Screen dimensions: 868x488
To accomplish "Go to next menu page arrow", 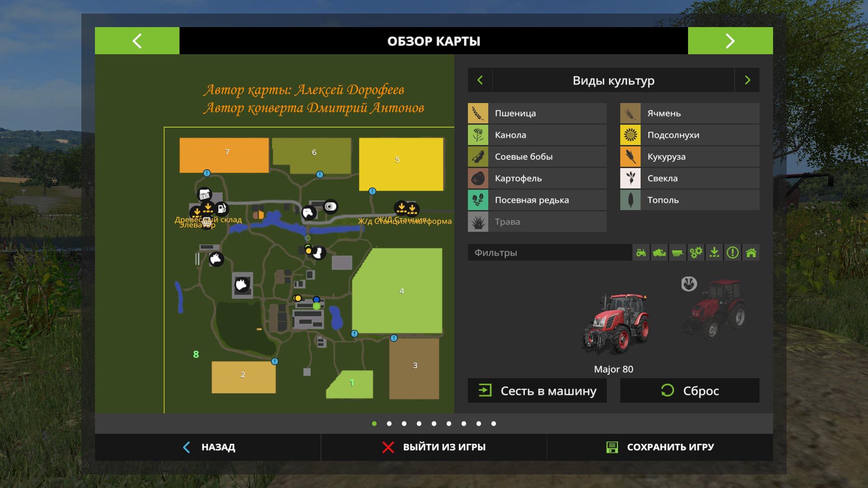I will point(730,41).
